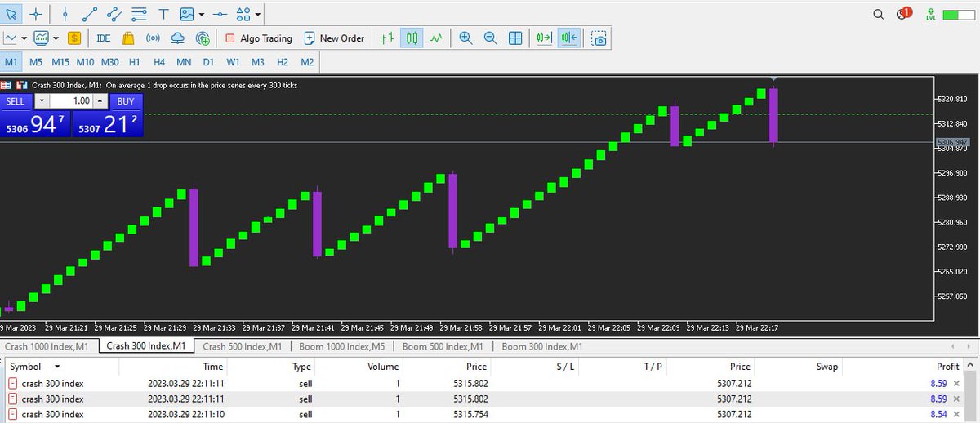Switch to Boom 1000 Index,M5 chart tab
The image size is (980, 423).
[342, 346]
